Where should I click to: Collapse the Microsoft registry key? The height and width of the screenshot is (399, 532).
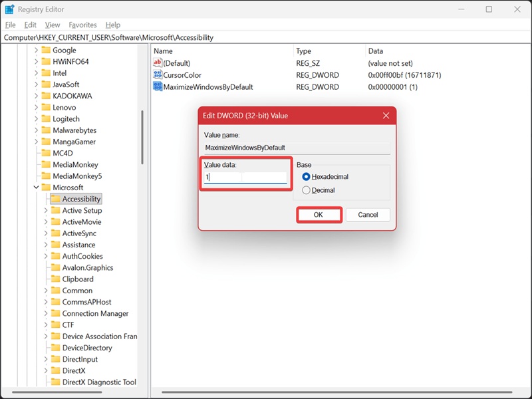coord(37,188)
